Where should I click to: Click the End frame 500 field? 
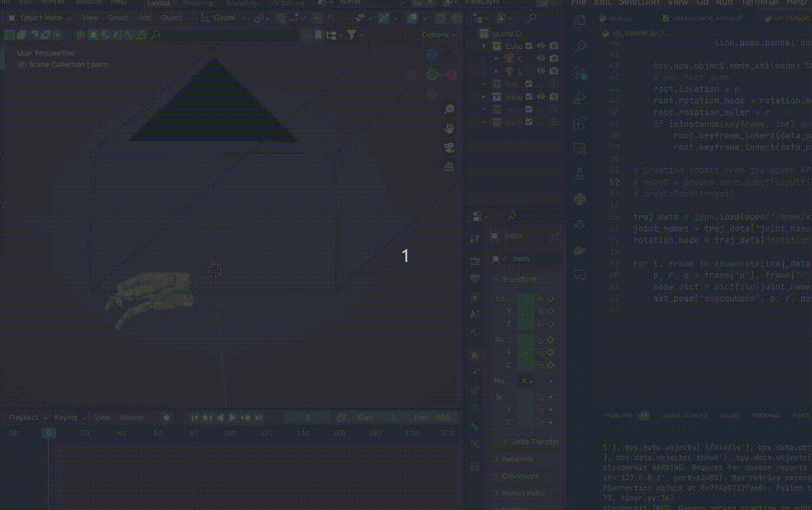click(433, 417)
